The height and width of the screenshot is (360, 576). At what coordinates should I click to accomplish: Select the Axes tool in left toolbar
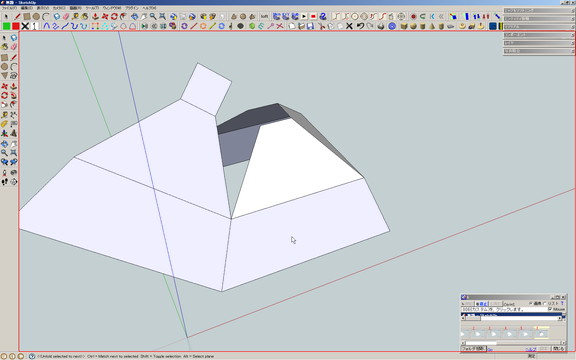(4, 133)
